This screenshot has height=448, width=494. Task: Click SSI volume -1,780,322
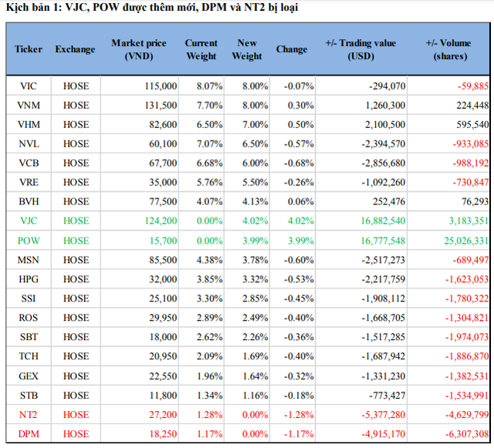[x=467, y=298]
